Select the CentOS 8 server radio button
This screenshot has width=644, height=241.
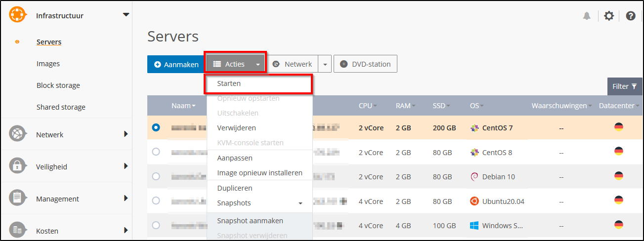point(156,152)
